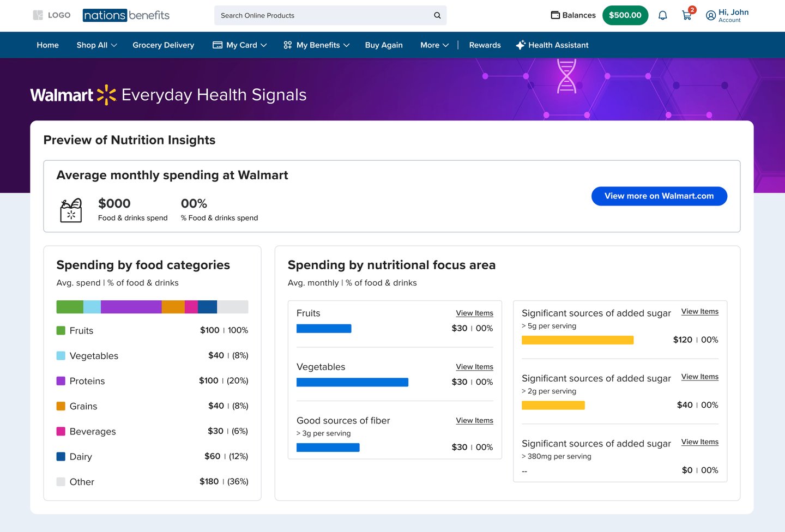Expand the More dropdown chevron
The image size is (785, 532).
click(445, 45)
